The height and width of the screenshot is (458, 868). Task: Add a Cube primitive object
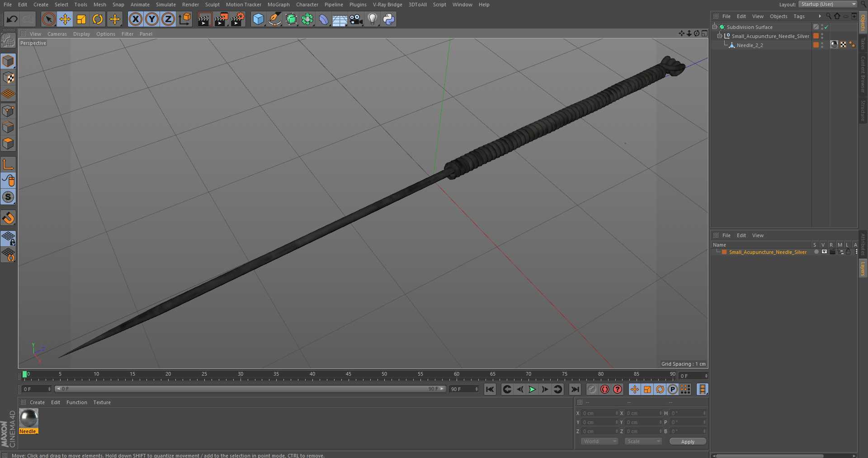(x=258, y=19)
